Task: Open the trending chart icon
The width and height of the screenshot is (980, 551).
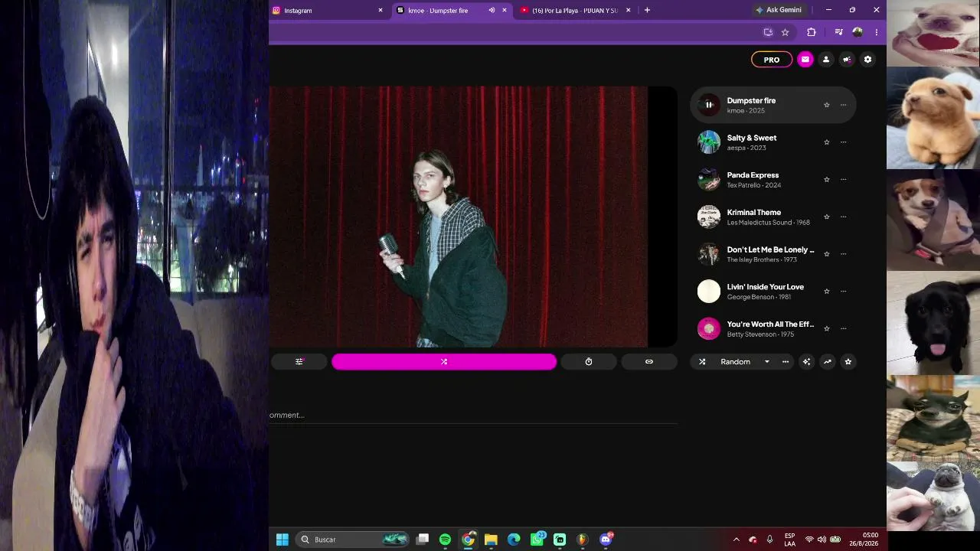Action: coord(827,362)
